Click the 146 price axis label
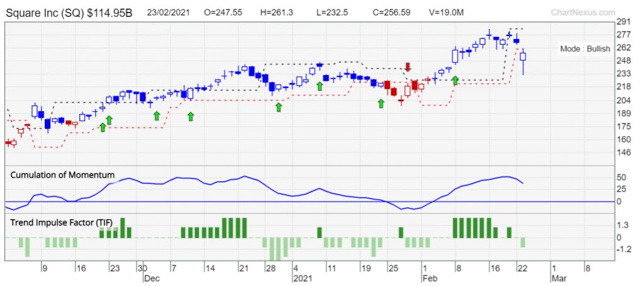This screenshot has width=644, height=286. coord(624,152)
